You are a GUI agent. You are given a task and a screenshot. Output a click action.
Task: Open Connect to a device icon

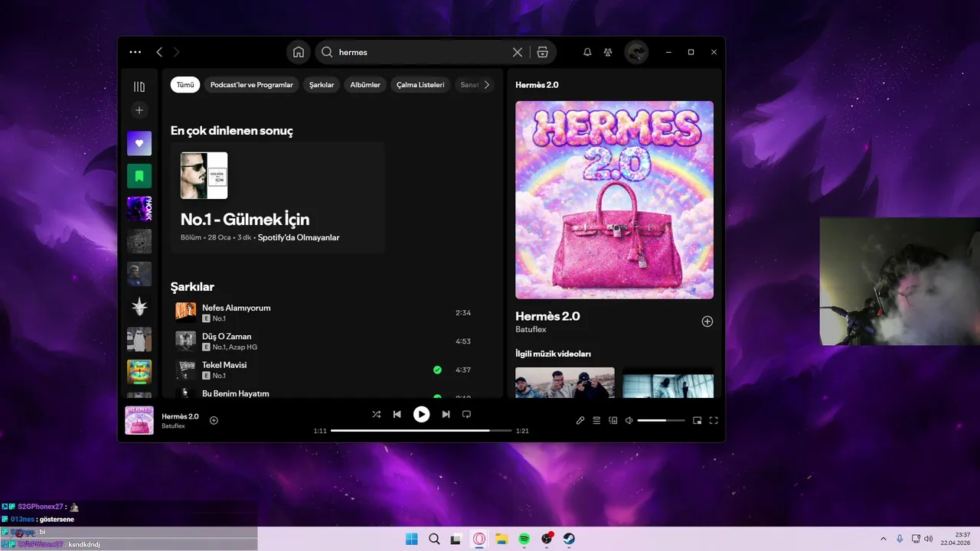pos(612,420)
